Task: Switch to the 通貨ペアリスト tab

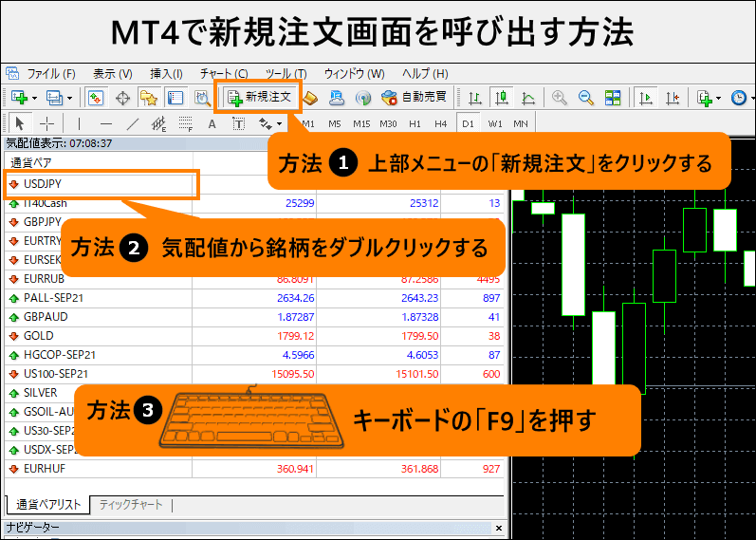Action: (48, 505)
